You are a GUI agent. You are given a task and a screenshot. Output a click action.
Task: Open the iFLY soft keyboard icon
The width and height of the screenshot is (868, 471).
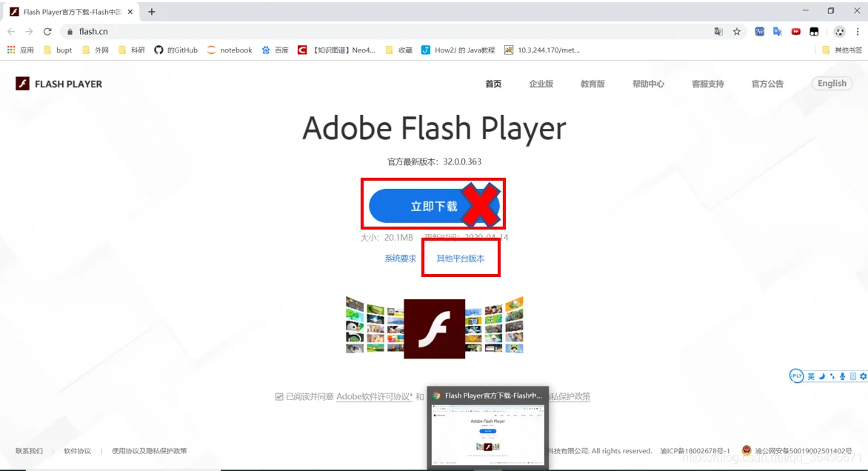pyautogui.click(x=853, y=376)
